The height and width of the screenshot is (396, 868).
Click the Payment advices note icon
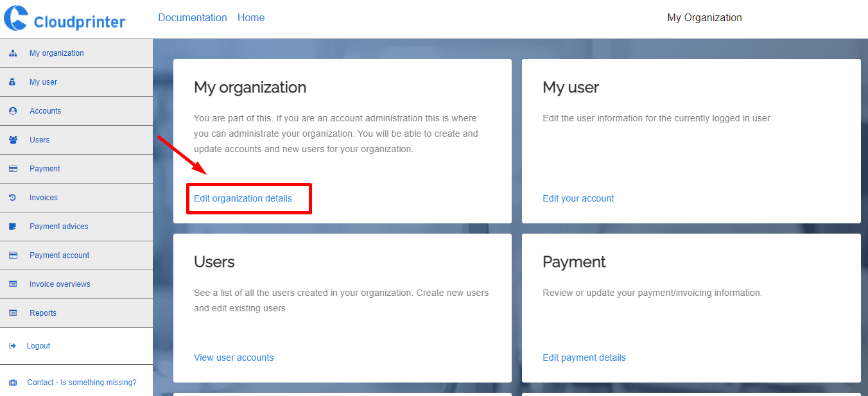point(13,227)
